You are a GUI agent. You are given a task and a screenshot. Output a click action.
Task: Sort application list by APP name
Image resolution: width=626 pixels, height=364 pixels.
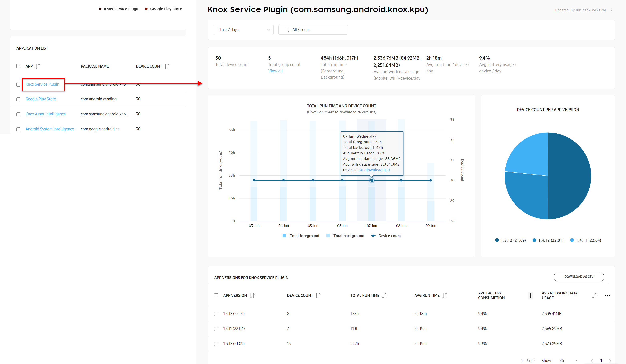point(38,66)
